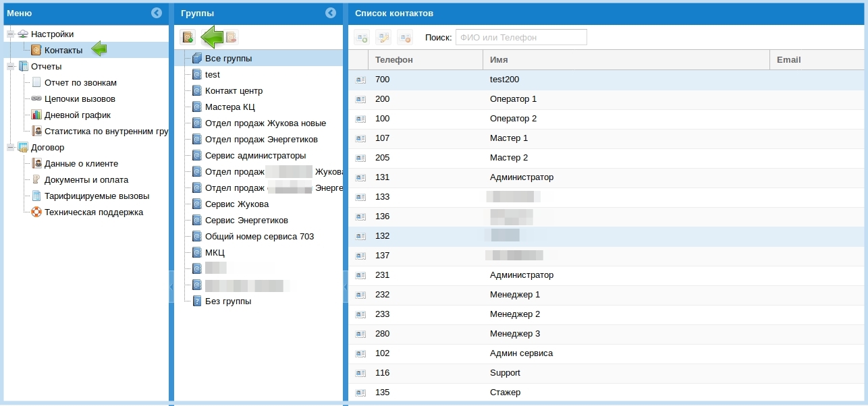Collapse the Меню panel with header arrow
The height and width of the screenshot is (406, 868).
point(157,13)
